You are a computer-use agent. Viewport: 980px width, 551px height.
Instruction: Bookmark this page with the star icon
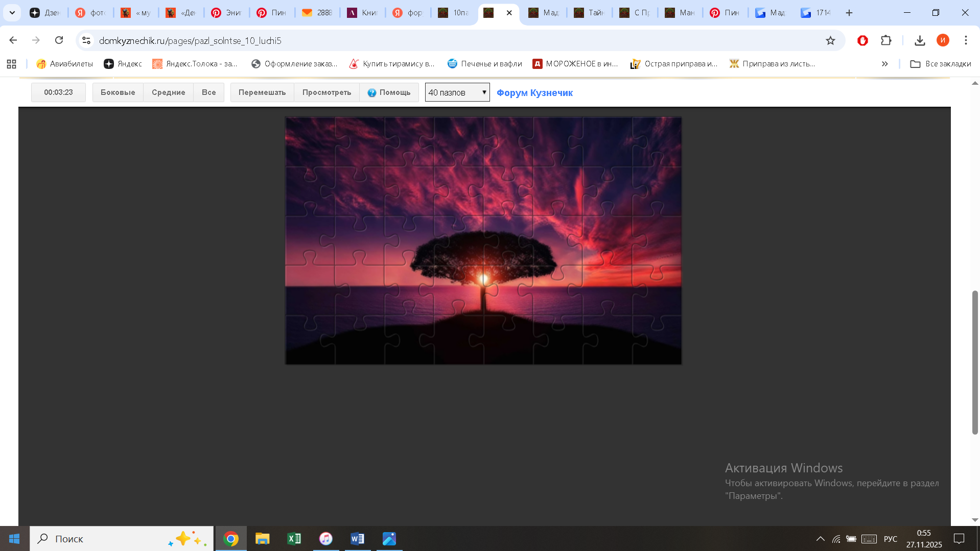coord(830,40)
